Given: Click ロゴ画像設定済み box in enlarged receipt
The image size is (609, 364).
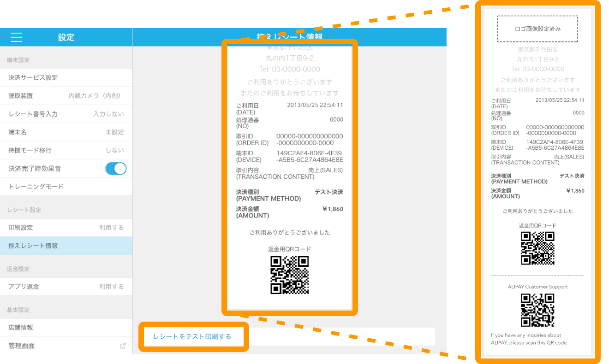Looking at the screenshot, I should [537, 29].
